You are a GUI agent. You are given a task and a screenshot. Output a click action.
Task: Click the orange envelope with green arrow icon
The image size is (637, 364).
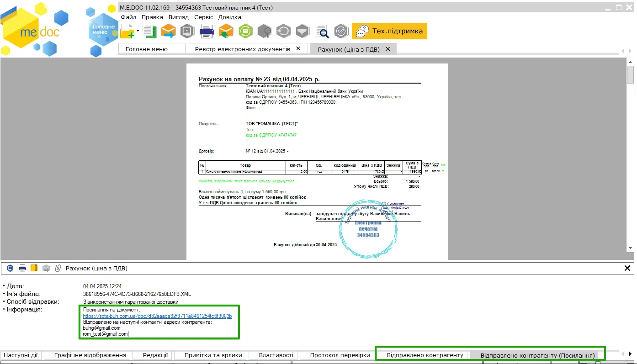pyautogui.click(x=226, y=31)
